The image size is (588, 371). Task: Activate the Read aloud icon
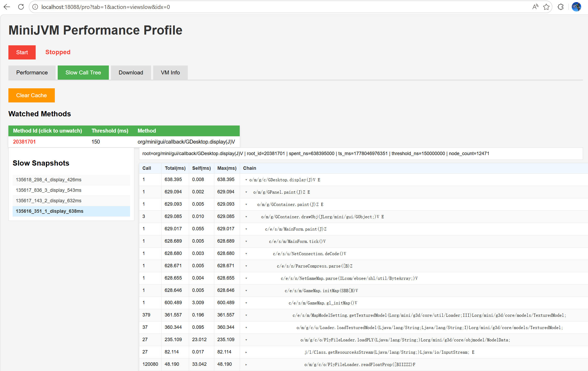(x=535, y=7)
